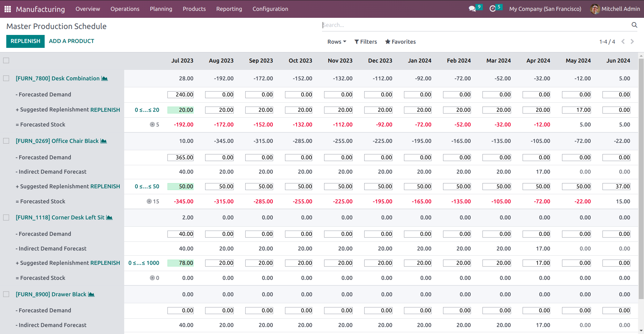Click the Favorites star icon
Viewport: 644px width, 334px height.
click(x=388, y=42)
